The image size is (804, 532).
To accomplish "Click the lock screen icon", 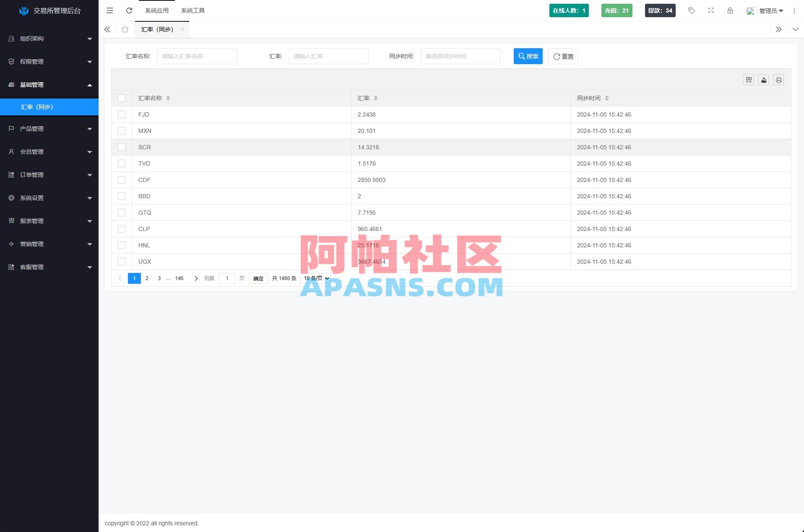I will point(730,10).
